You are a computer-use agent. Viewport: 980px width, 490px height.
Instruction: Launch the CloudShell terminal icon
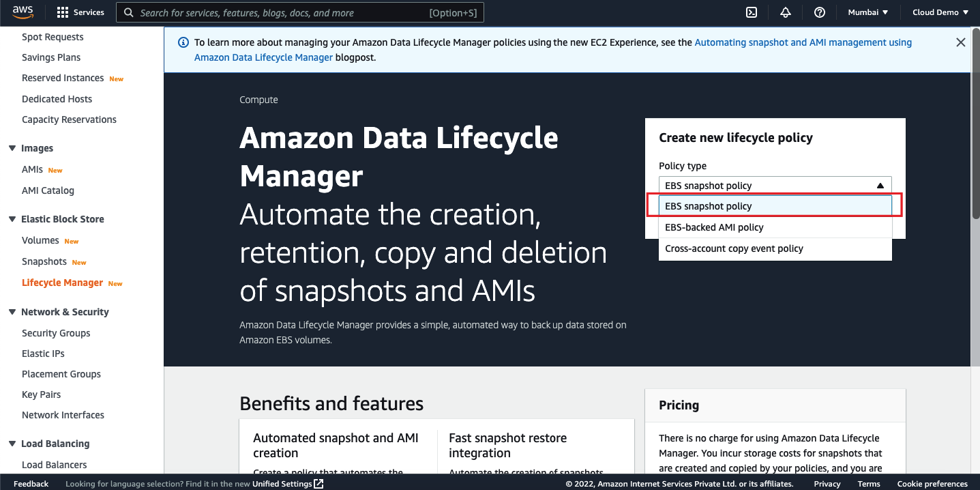751,12
